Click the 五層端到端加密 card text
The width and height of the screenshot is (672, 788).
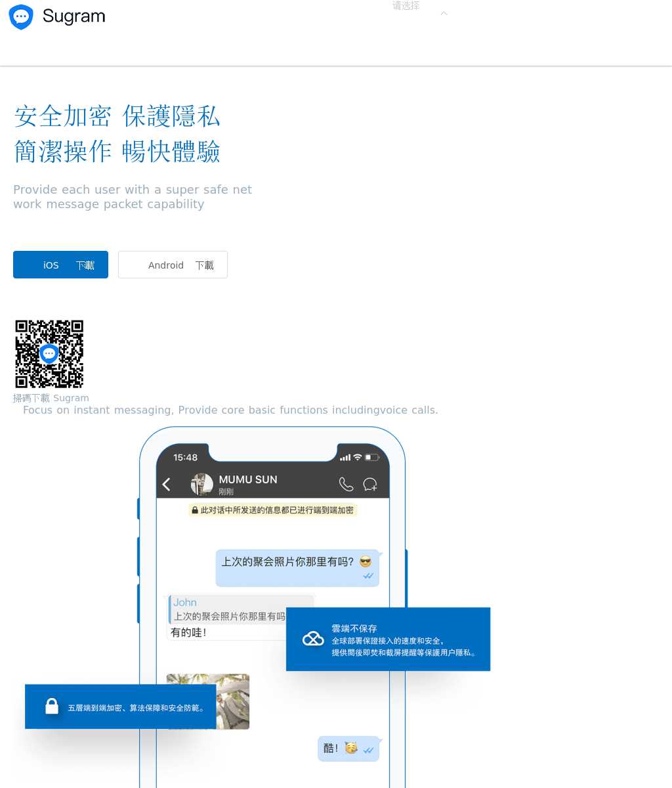[x=137, y=708]
